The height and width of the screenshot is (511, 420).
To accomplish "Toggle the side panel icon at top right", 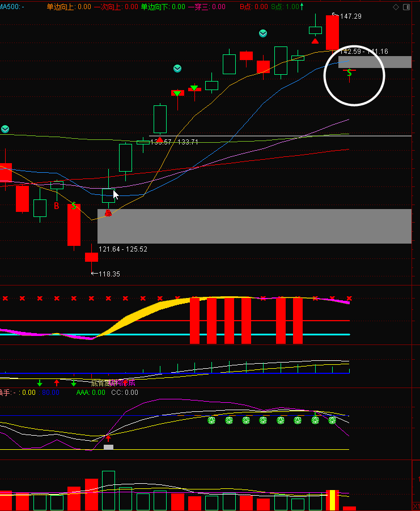I will pos(406,7).
